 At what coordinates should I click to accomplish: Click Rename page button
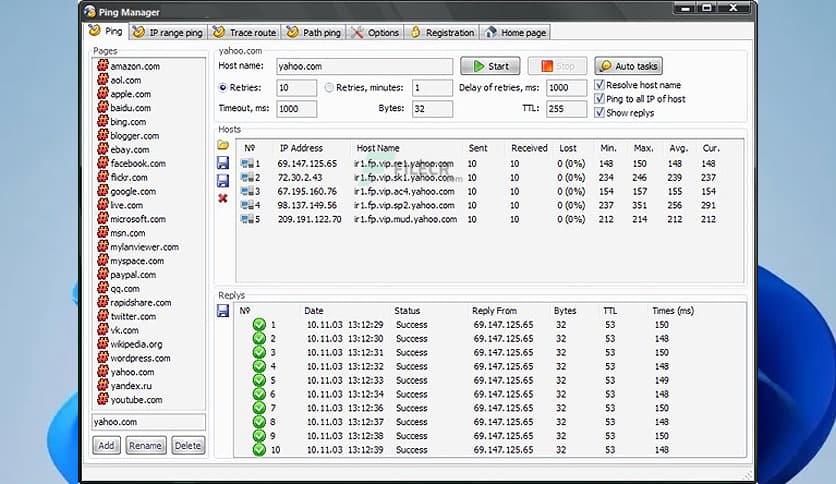click(x=146, y=445)
